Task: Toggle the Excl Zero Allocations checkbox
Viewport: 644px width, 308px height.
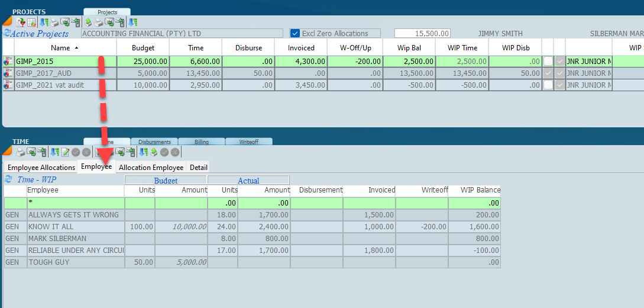Action: coord(295,34)
